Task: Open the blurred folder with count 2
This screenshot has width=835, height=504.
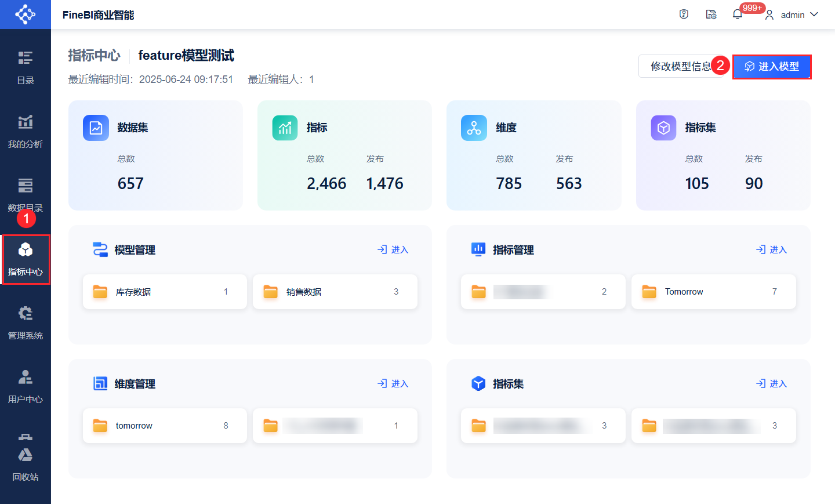Action: click(543, 292)
